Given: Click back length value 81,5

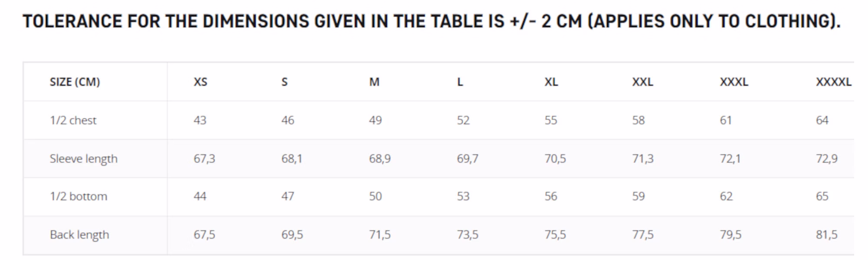Looking at the screenshot, I should pos(826,234).
